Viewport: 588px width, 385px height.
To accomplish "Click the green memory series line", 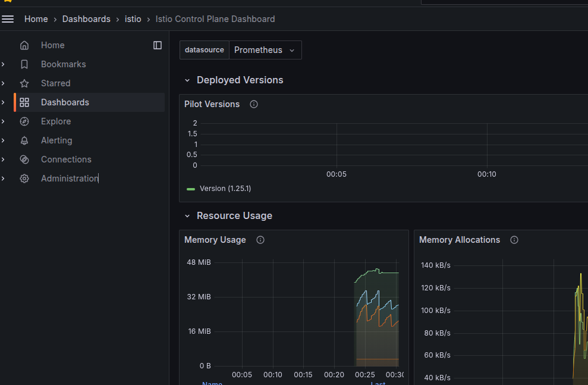I will (x=390, y=273).
